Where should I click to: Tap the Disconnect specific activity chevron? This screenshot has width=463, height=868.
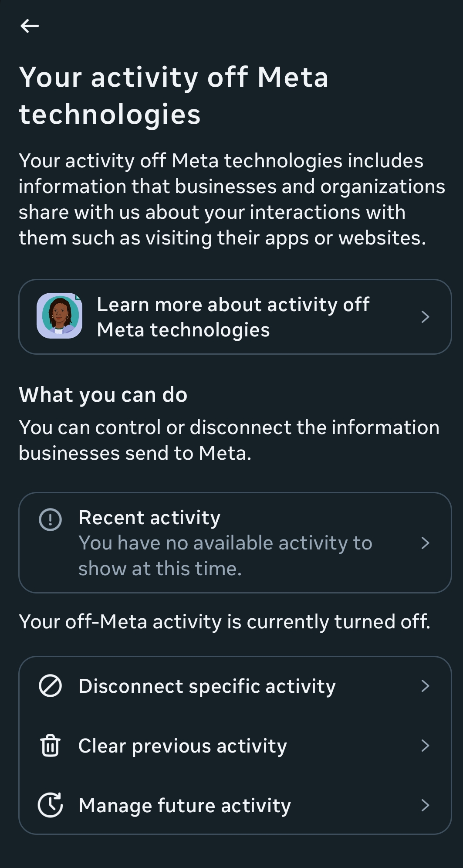click(425, 686)
